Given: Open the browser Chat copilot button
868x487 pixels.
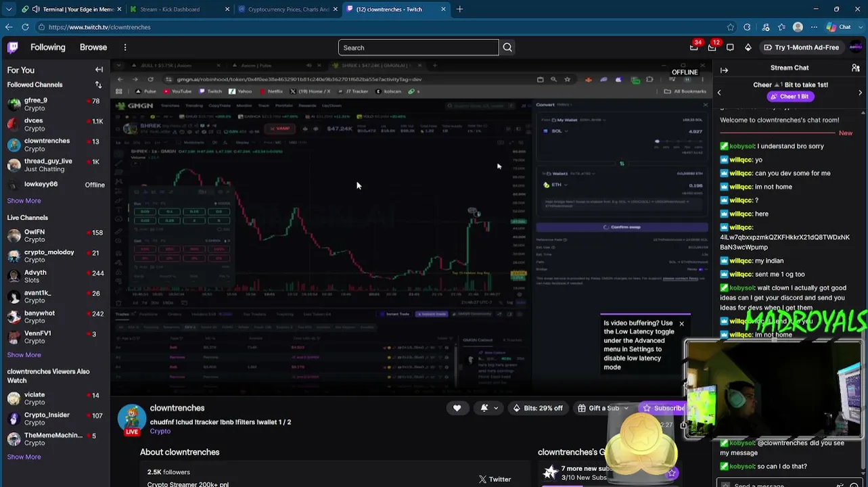Looking at the screenshot, I should [839, 27].
